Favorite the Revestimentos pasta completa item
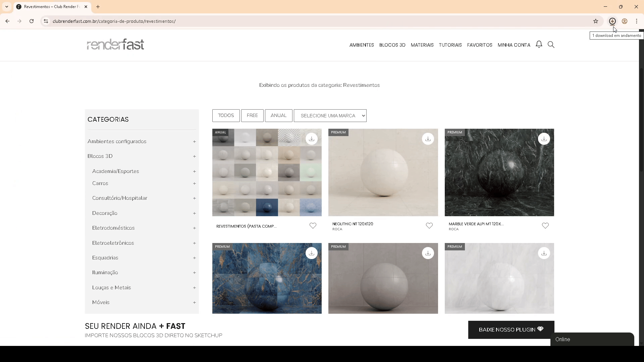 pos(313,226)
